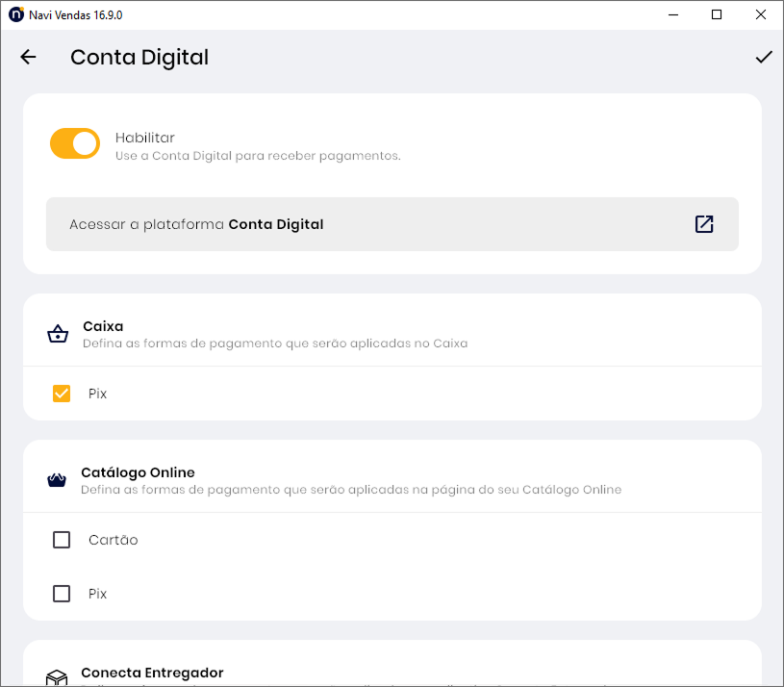Go back using the left arrow
Screen dimensions: 784x687
28,57
